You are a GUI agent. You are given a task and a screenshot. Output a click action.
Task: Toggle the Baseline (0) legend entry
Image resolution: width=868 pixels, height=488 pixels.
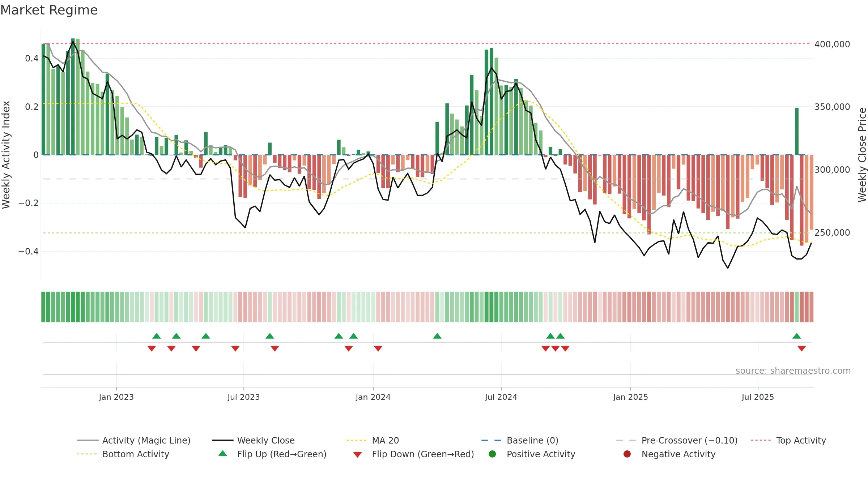pos(520,440)
